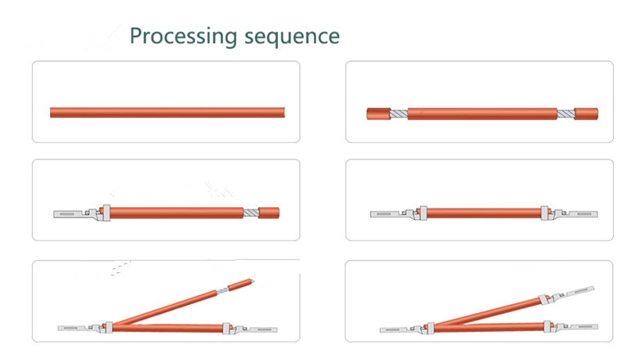
Task: Click the left terminal in fourth panel
Action: point(398,213)
